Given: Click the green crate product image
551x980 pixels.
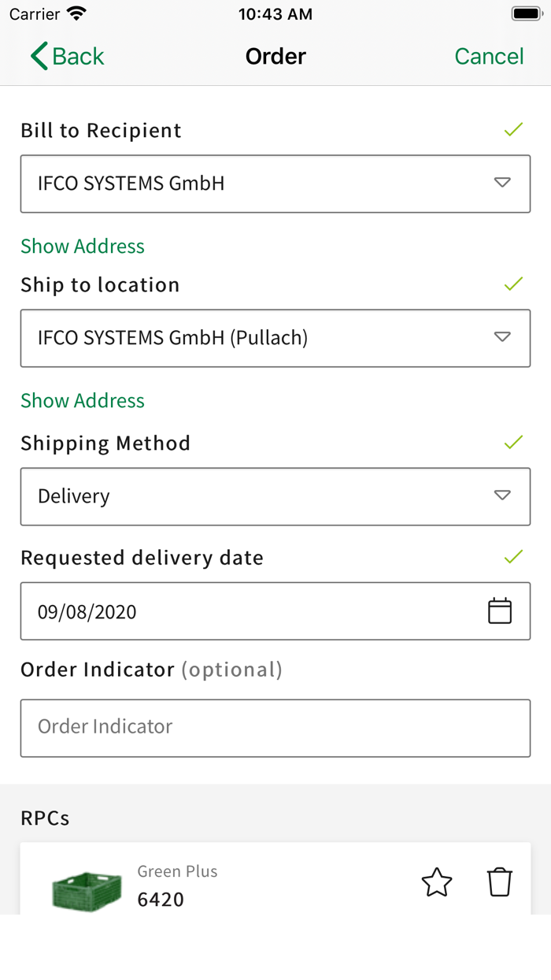Looking at the screenshot, I should click(87, 890).
